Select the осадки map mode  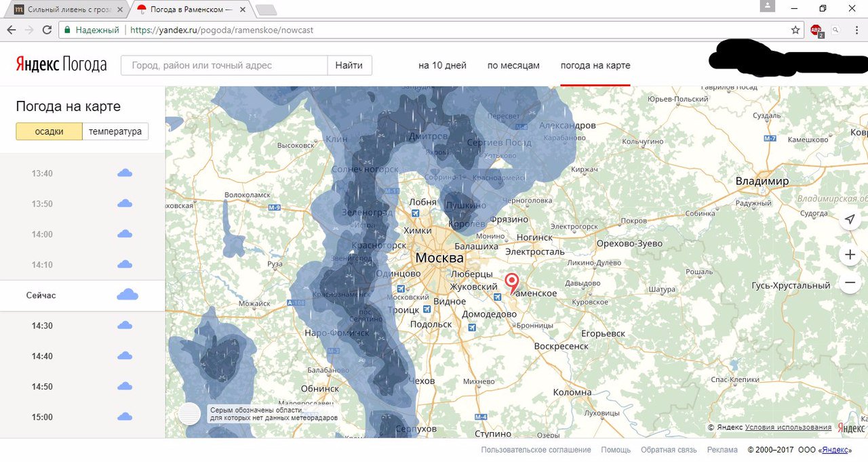pyautogui.click(x=49, y=131)
